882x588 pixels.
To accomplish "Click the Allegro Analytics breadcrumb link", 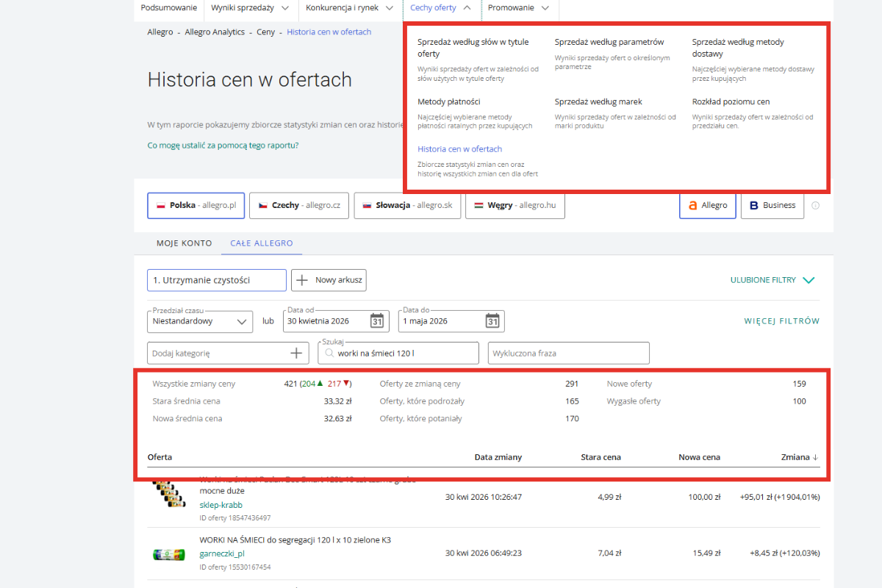I will (x=215, y=32).
